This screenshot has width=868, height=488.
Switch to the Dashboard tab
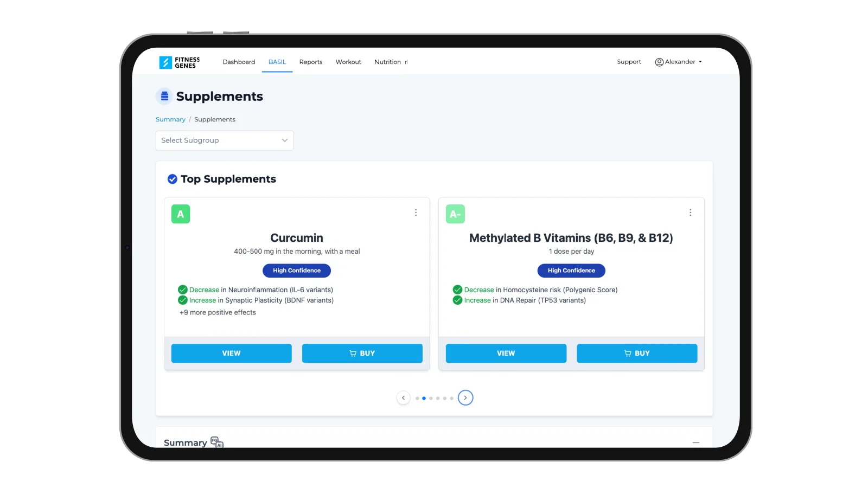tap(239, 62)
